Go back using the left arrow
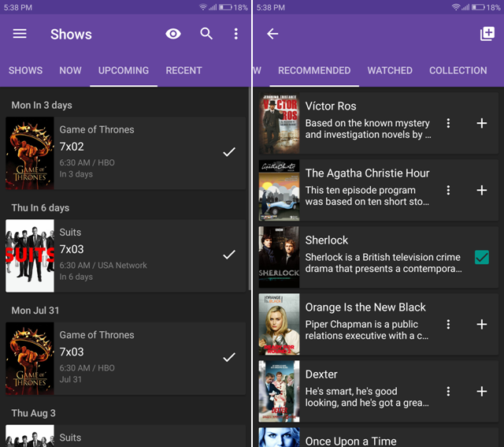This screenshot has height=447, width=504. pyautogui.click(x=272, y=34)
